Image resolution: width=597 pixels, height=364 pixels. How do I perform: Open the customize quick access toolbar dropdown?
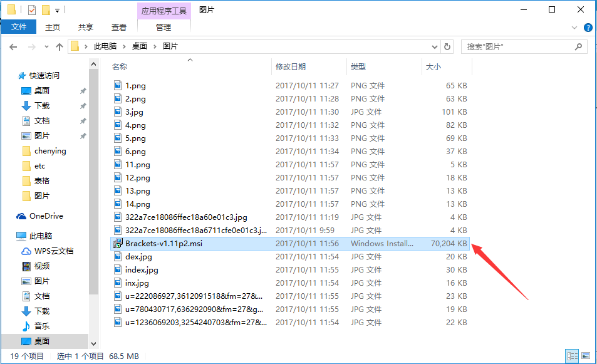[x=58, y=10]
